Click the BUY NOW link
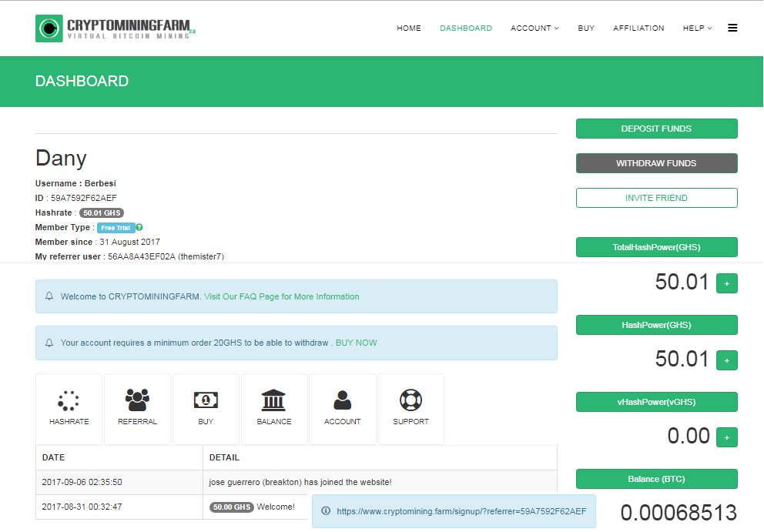This screenshot has height=532, width=764. (356, 343)
